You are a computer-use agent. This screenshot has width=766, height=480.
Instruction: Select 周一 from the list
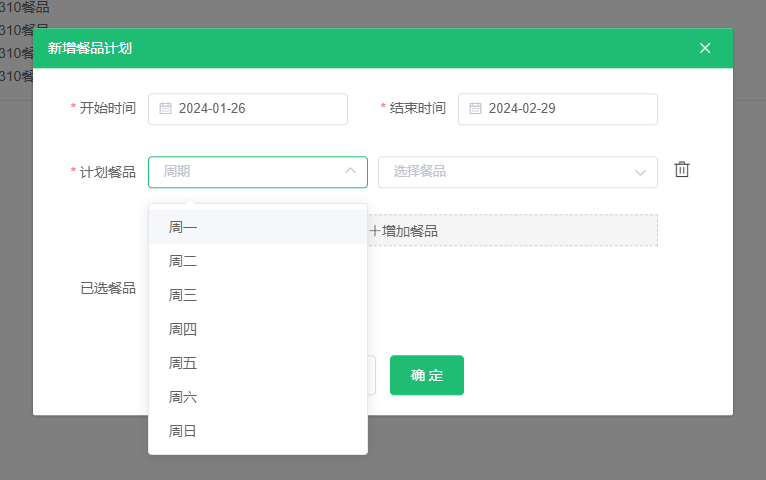pyautogui.click(x=183, y=228)
